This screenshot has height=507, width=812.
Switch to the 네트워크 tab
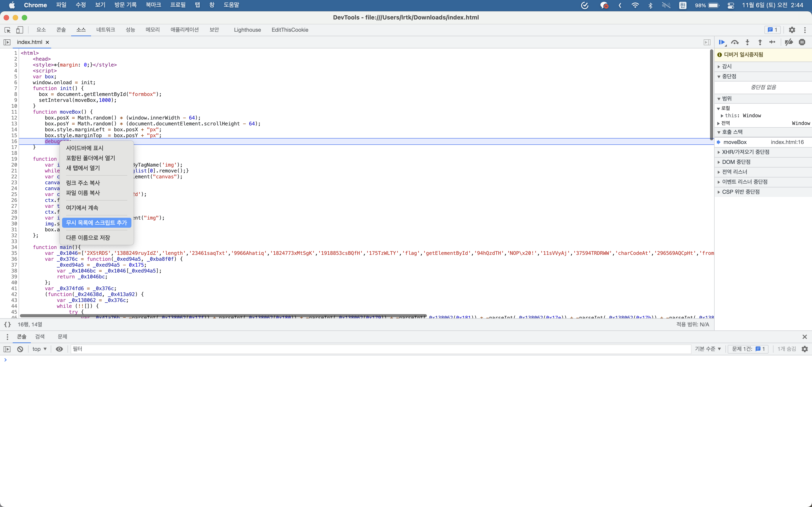(105, 30)
